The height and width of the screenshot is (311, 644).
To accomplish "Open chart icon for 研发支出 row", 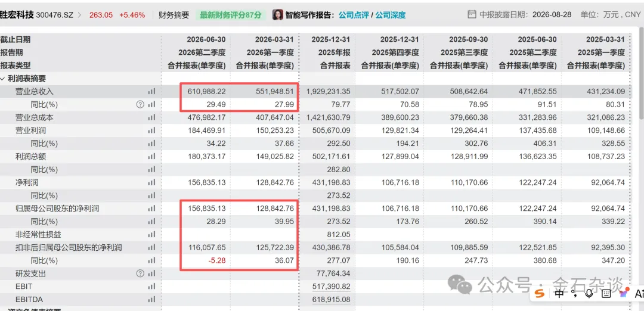I will pos(151,273).
